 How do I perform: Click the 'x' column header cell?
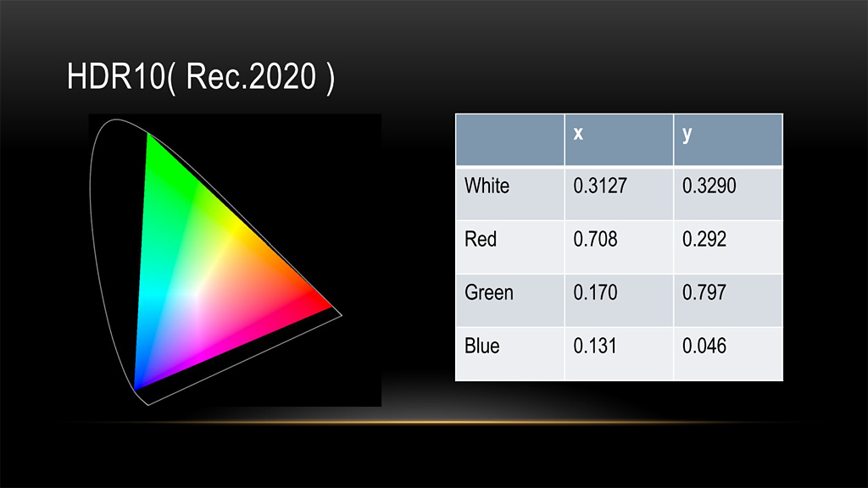(x=619, y=140)
